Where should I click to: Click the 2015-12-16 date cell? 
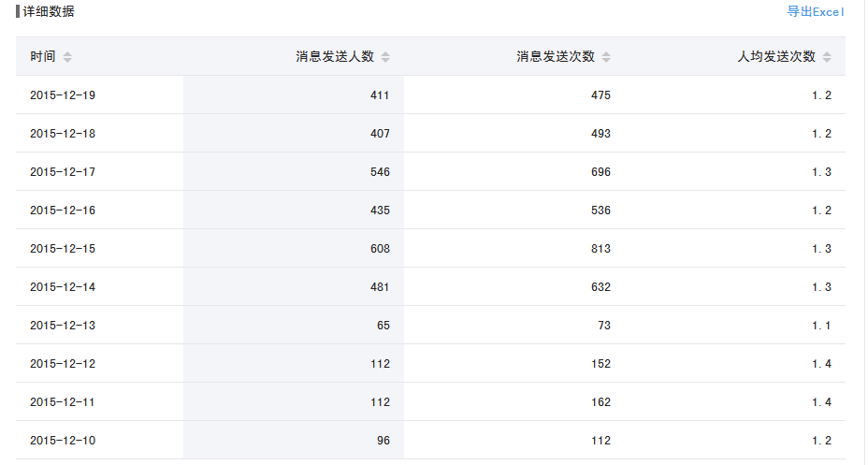pyautogui.click(x=63, y=211)
